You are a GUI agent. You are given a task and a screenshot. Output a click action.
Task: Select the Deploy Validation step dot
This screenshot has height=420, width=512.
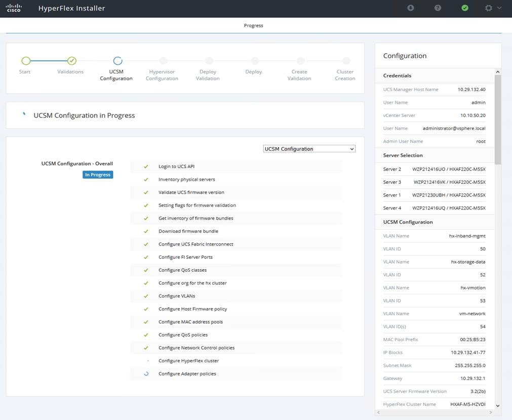209,61
